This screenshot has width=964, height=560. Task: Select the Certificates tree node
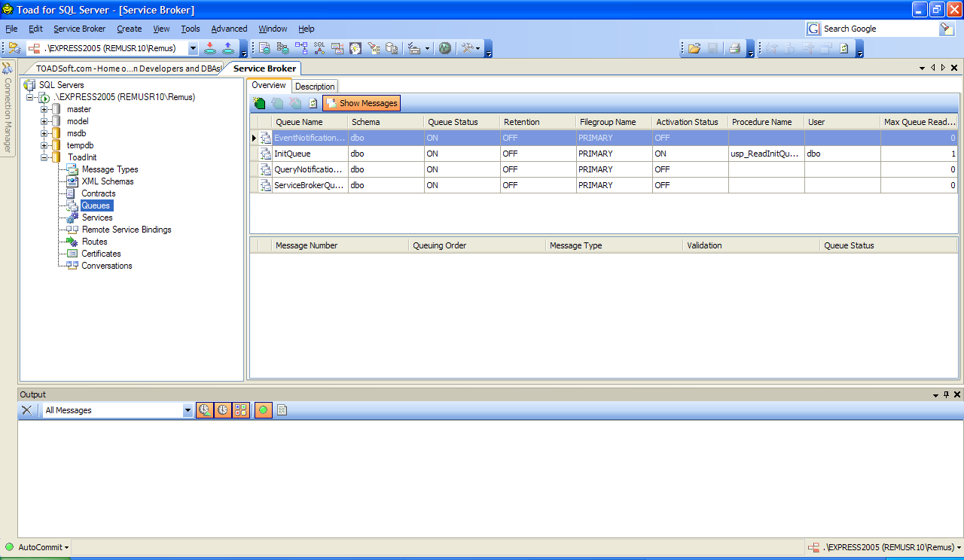[102, 254]
